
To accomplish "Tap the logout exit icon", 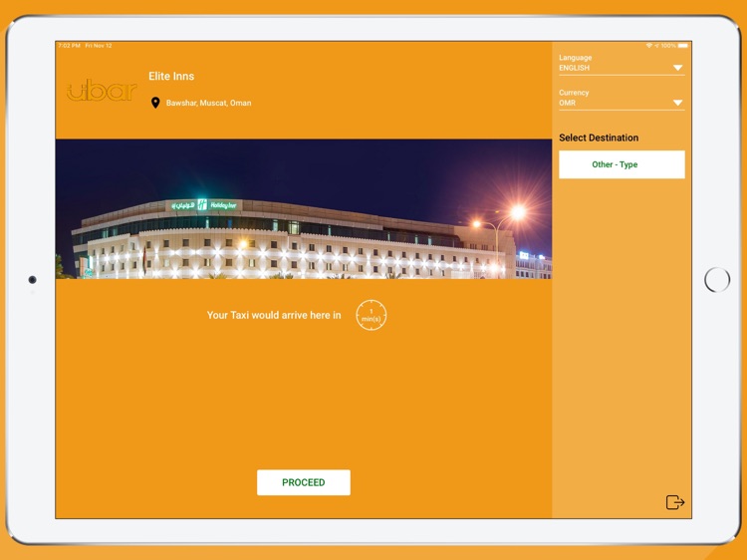I will [x=675, y=502].
